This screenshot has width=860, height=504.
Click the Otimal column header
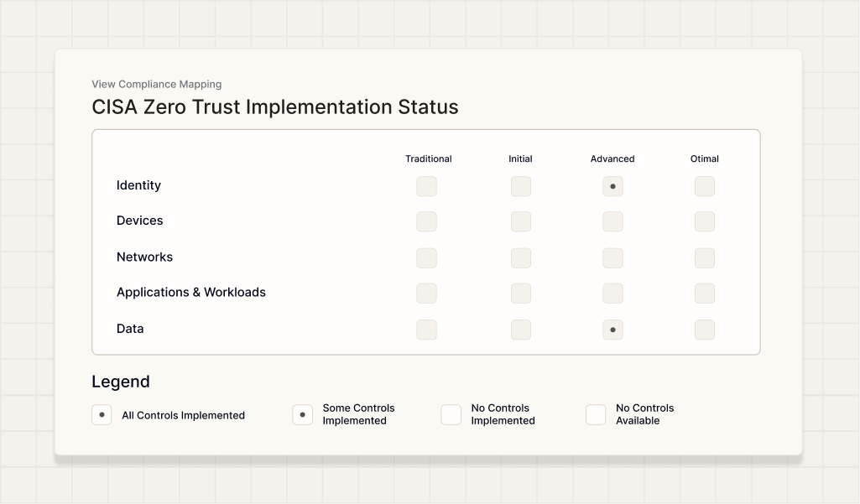(704, 158)
